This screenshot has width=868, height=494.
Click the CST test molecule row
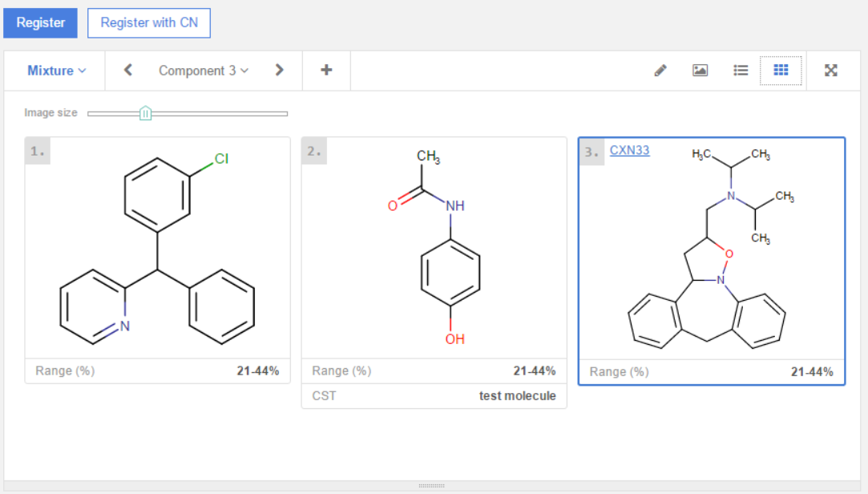pyautogui.click(x=434, y=396)
